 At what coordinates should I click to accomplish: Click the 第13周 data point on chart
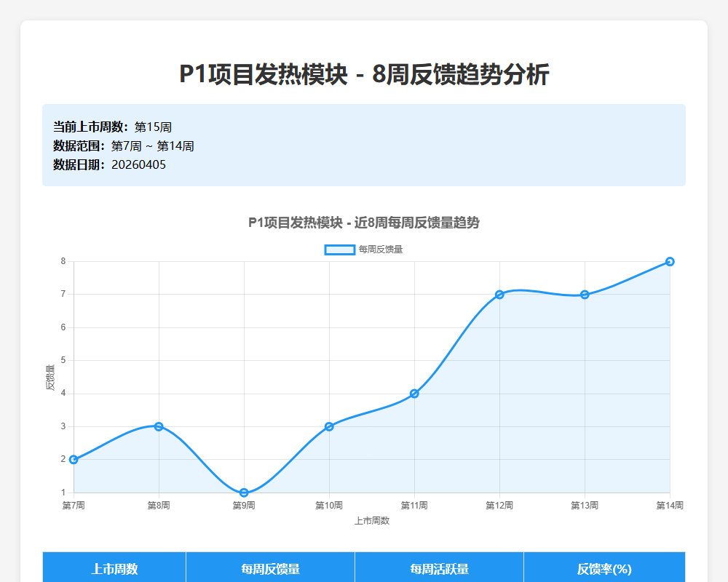coord(585,294)
